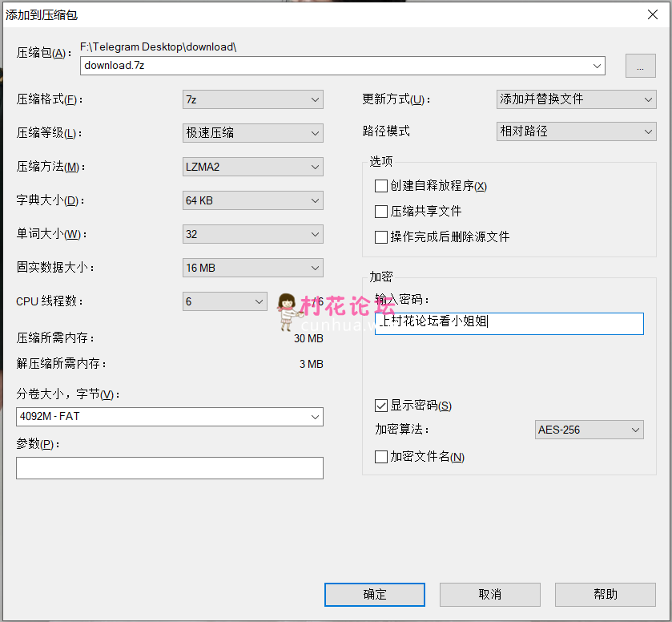Open the 字典大小 dropdown showing 64 KB
672x622 pixels.
[x=253, y=200]
